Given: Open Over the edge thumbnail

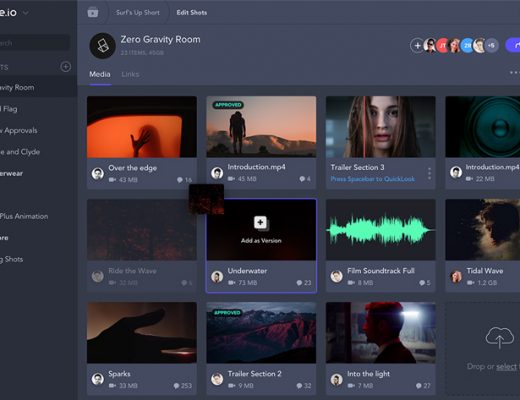Looking at the screenshot, I should (x=142, y=127).
